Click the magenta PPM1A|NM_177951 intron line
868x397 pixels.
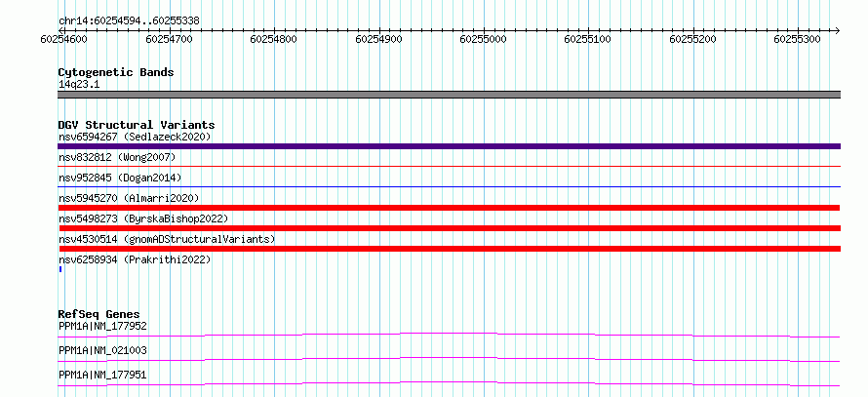click(x=449, y=383)
